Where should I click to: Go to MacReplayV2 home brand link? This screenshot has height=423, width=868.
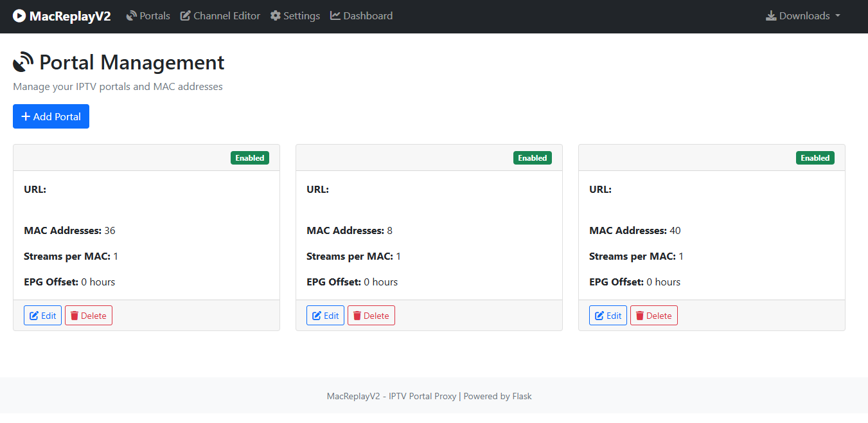(x=62, y=16)
